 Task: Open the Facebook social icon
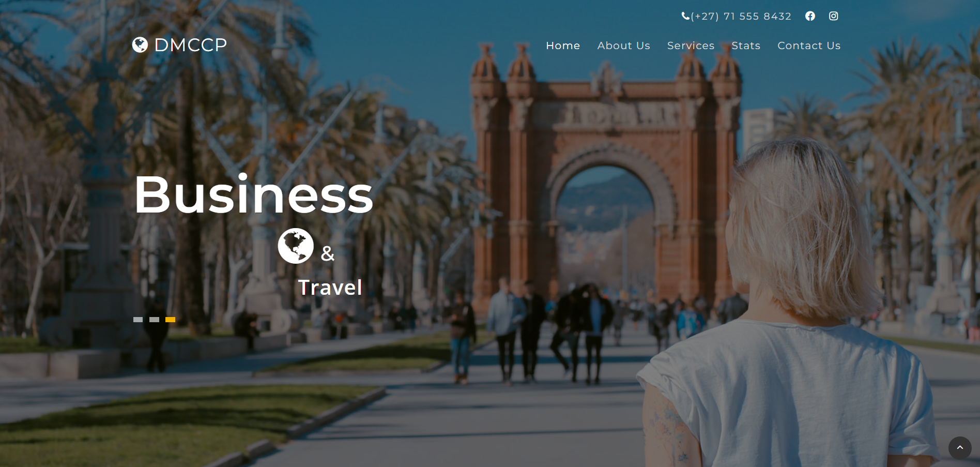[x=810, y=16]
